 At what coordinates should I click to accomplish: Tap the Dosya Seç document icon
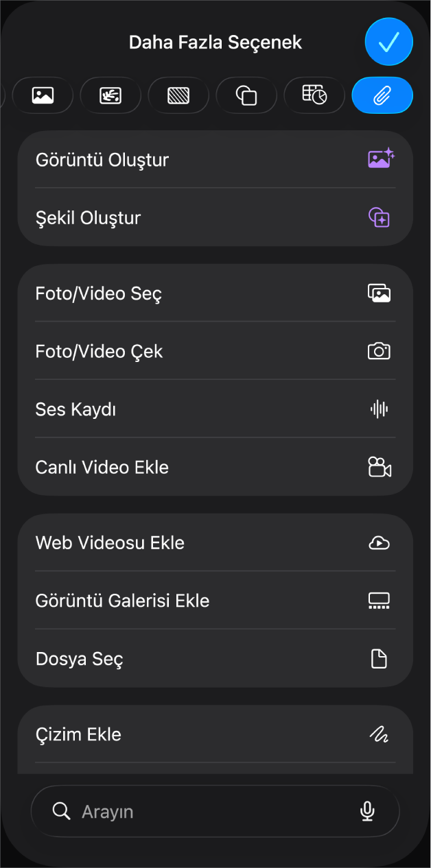379,659
